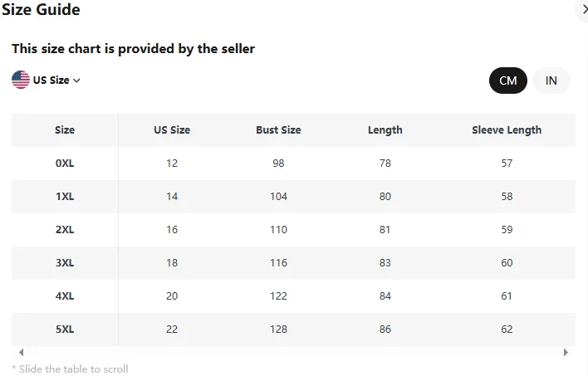Select the 5XL size row label
The width and height of the screenshot is (588, 376).
coord(65,330)
